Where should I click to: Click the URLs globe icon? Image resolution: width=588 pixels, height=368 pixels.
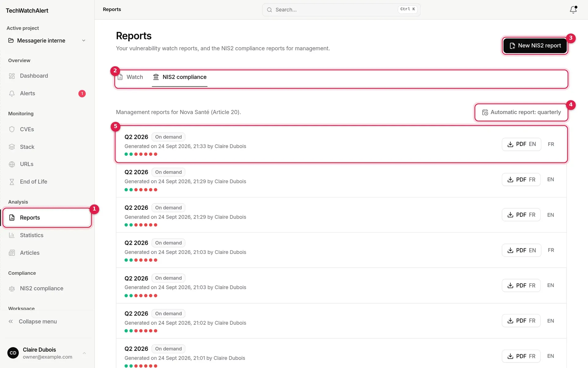pos(12,164)
